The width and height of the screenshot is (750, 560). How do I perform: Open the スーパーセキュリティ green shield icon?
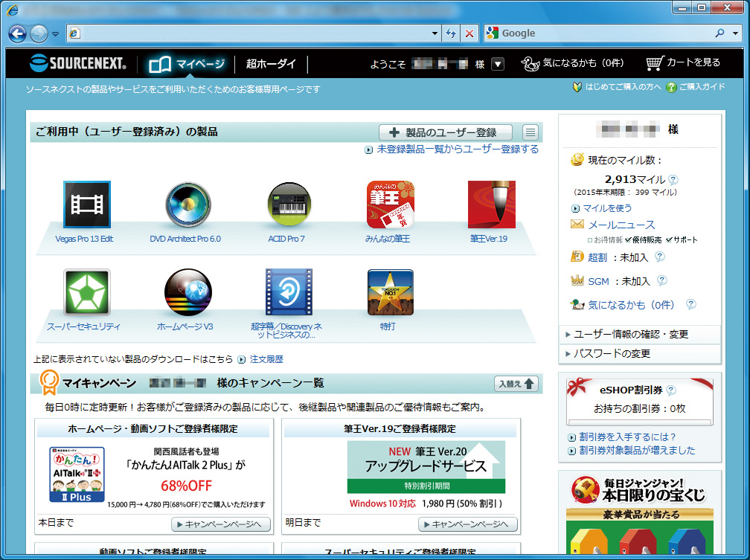pos(87,292)
